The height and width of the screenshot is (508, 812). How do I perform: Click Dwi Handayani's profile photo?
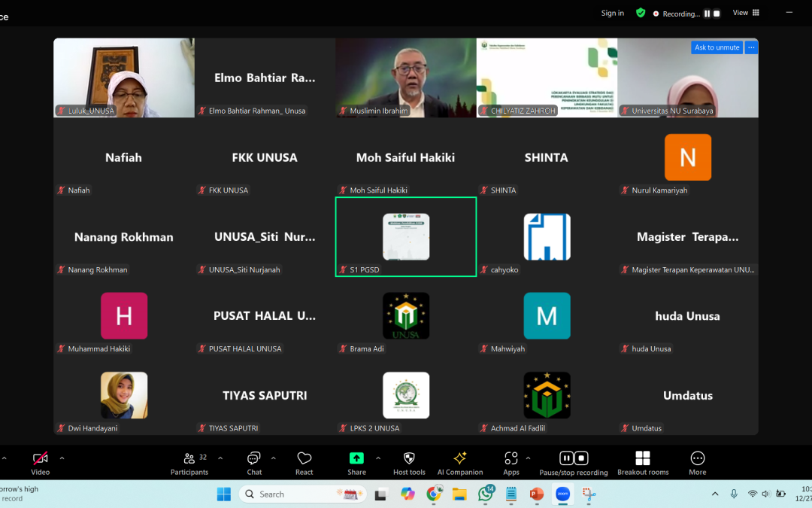pos(124,395)
